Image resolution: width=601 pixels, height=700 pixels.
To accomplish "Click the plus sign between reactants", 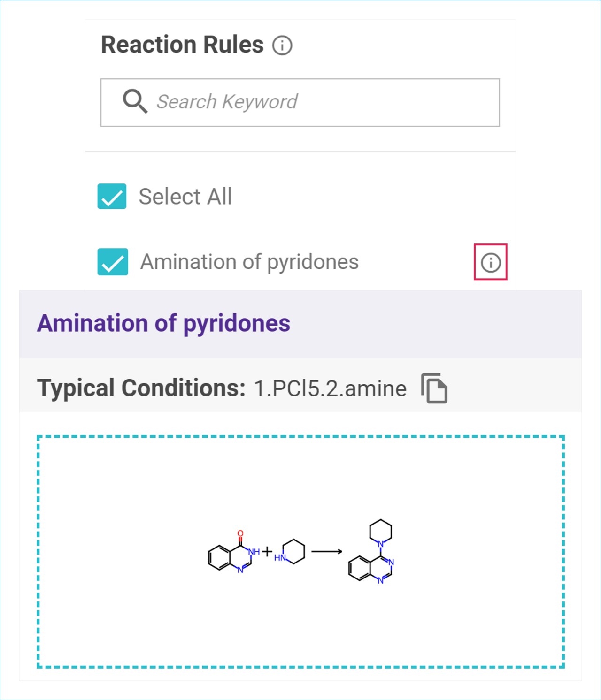I will click(267, 551).
